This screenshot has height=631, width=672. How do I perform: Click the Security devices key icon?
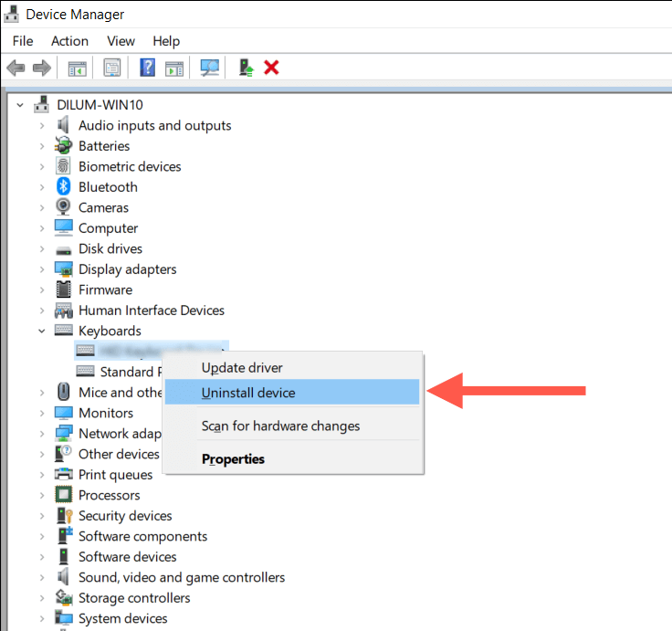[x=64, y=515]
